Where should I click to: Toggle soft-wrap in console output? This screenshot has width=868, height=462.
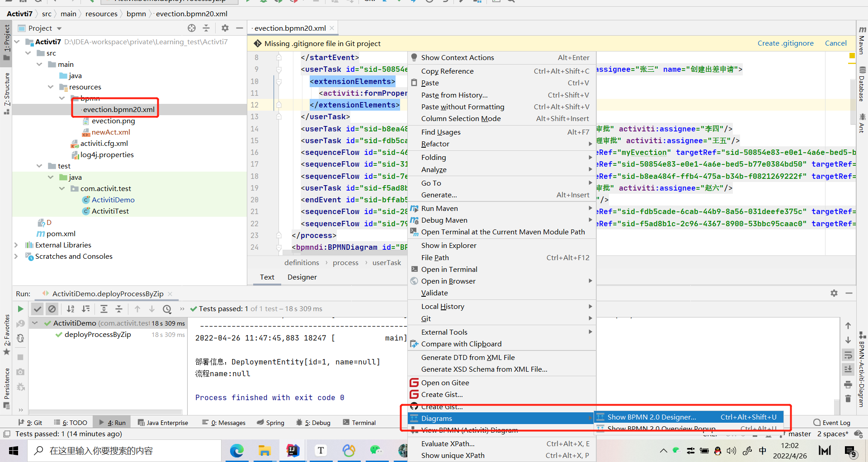tap(848, 355)
